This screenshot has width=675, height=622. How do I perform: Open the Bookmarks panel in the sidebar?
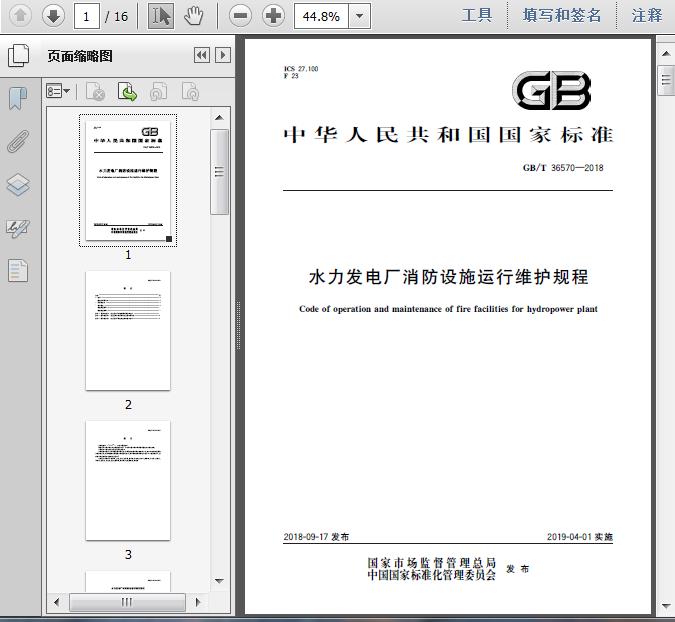pos(18,98)
